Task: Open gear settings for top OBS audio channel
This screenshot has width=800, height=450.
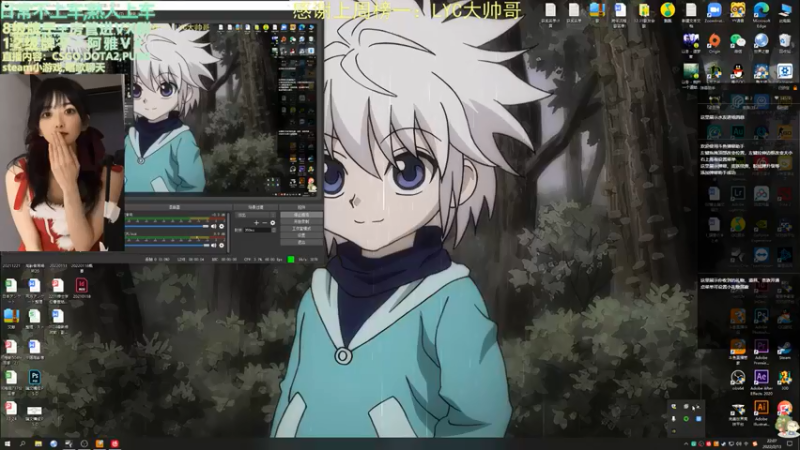Action: click(x=221, y=226)
